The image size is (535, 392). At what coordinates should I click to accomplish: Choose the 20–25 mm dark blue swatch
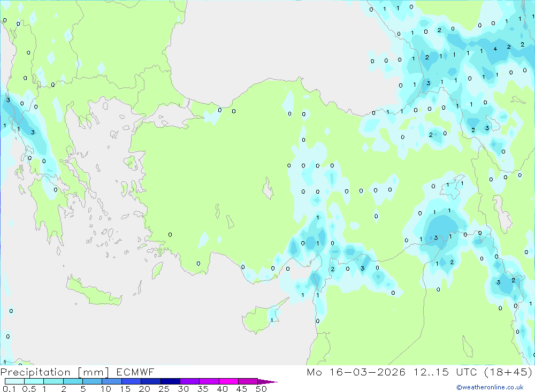pos(150,381)
